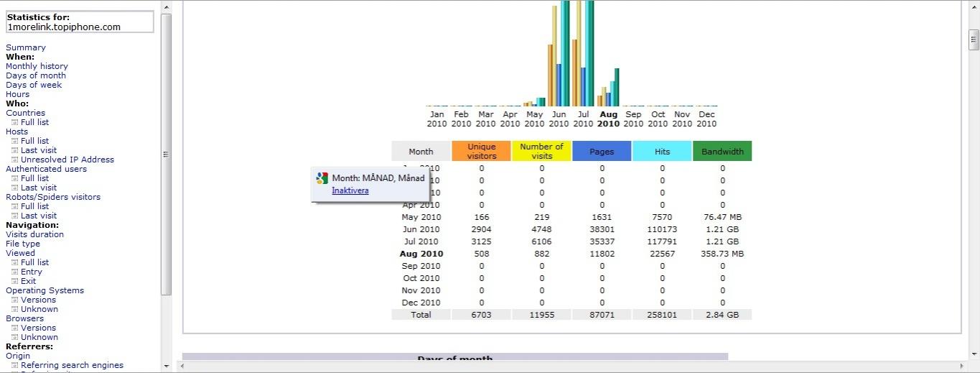Open Full list under Hosts
The width and height of the screenshot is (980, 373).
(x=34, y=141)
